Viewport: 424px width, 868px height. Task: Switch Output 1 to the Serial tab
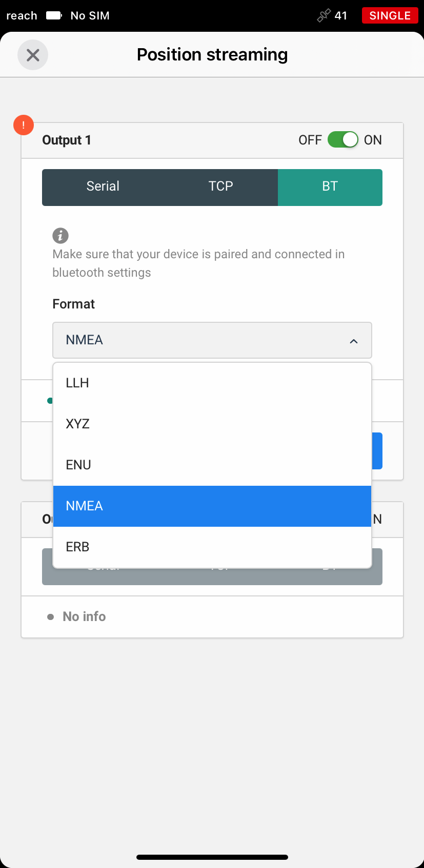click(x=103, y=188)
